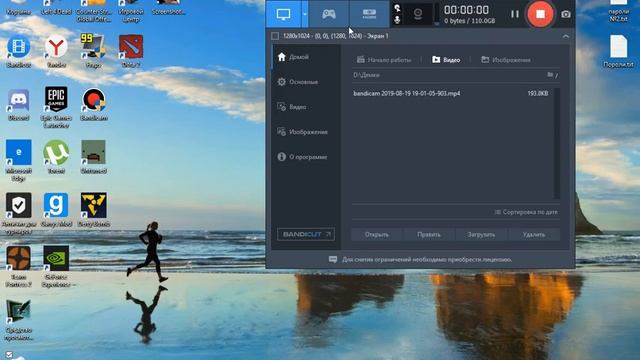Click the Открыть button

376,235
